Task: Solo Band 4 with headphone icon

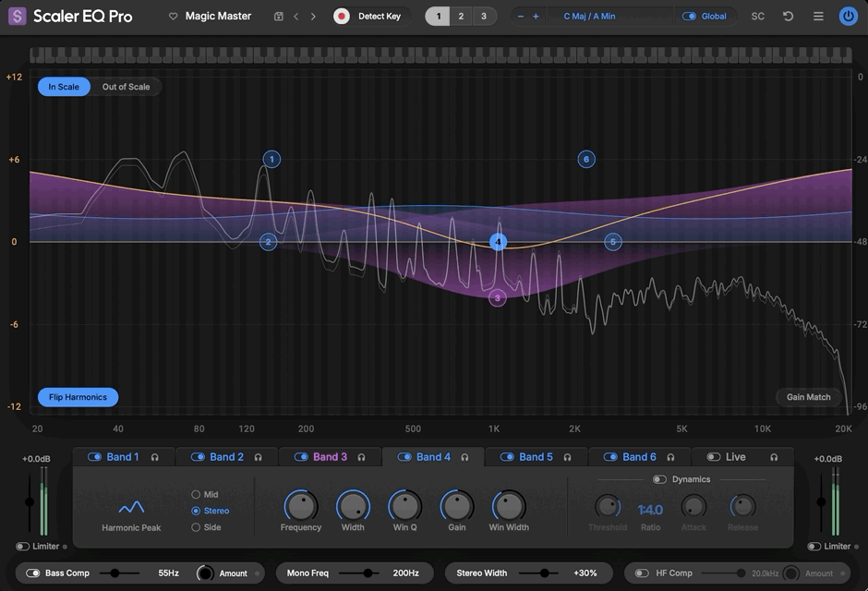Action: (465, 457)
